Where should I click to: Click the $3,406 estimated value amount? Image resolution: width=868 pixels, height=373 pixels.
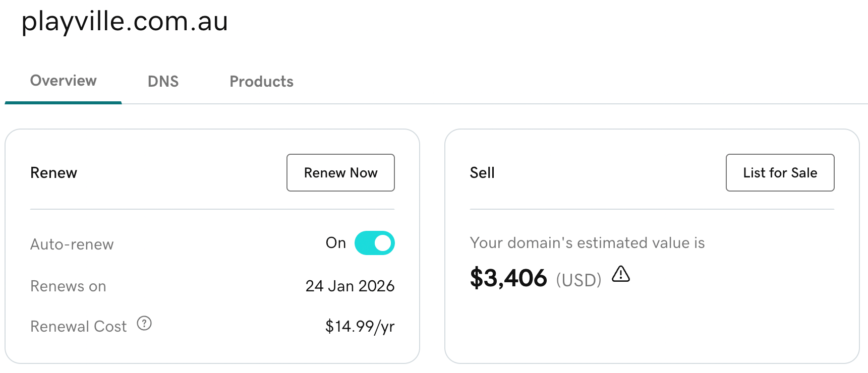coord(508,278)
